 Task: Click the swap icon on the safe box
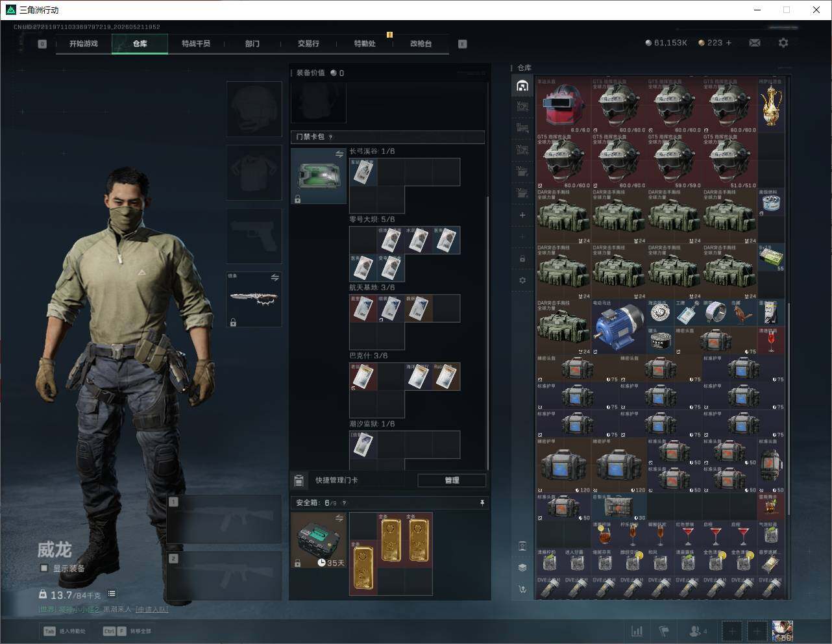point(339,518)
